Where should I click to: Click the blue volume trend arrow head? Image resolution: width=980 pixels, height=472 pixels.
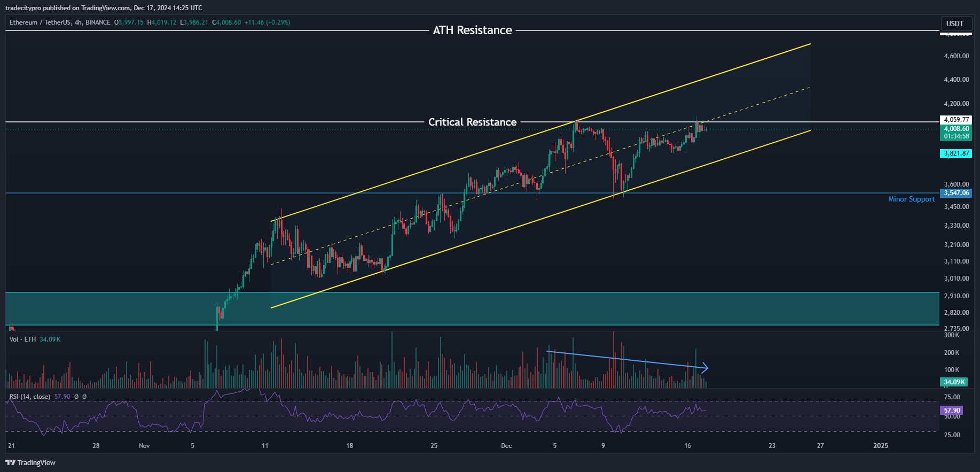point(704,368)
